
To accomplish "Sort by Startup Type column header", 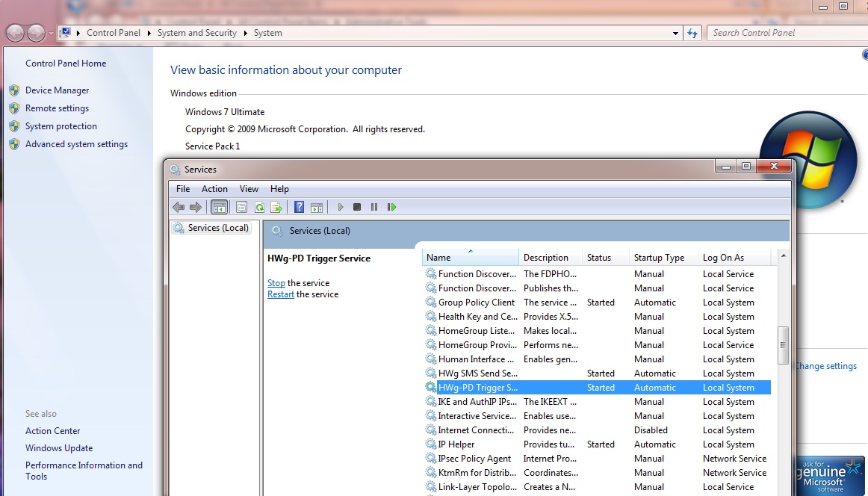I will pos(664,258).
